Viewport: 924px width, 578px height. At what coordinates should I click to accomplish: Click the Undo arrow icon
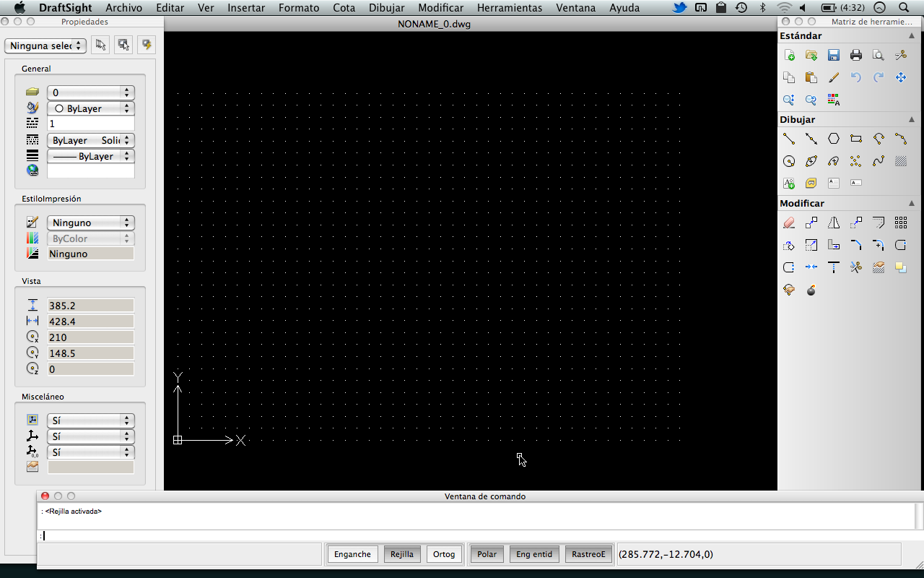pos(856,78)
